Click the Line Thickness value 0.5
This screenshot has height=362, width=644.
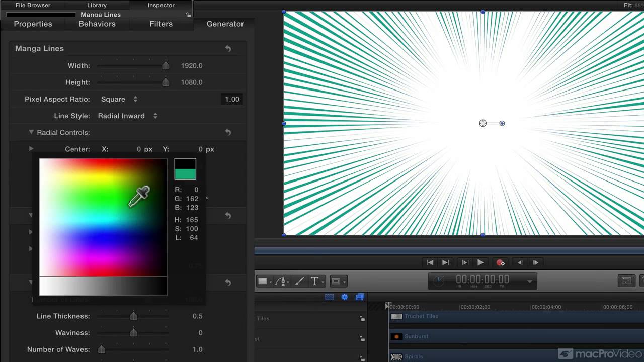(197, 316)
